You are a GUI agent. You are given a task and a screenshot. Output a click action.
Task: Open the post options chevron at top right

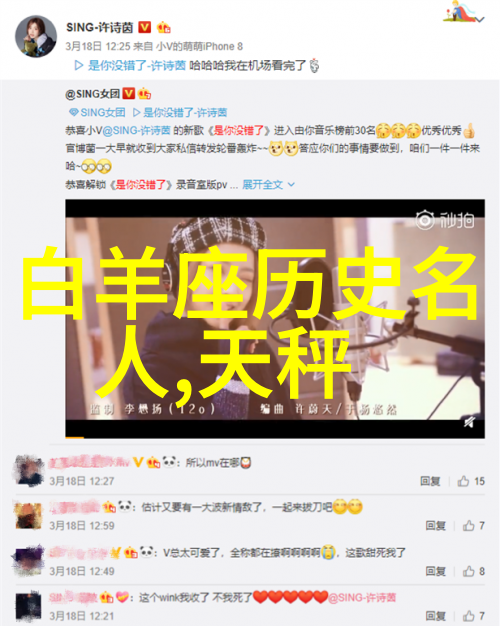480,19
